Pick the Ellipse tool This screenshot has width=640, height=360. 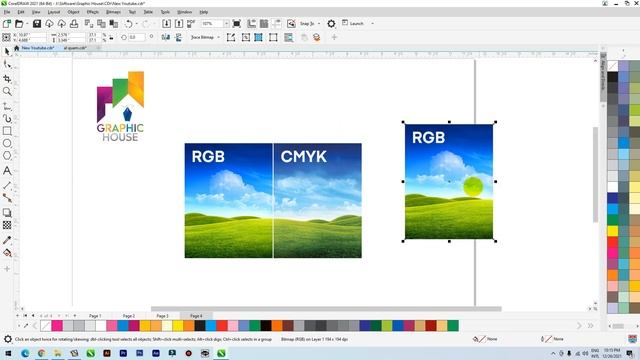[7, 143]
